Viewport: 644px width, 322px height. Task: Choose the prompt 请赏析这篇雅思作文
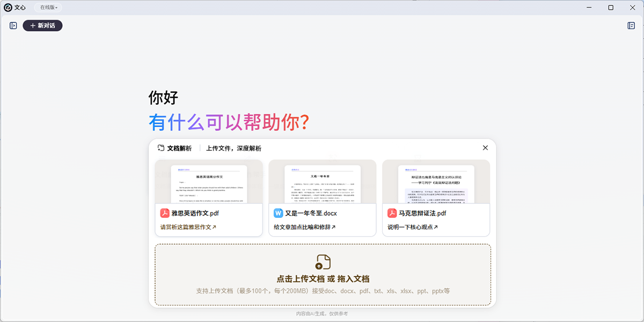pos(188,227)
